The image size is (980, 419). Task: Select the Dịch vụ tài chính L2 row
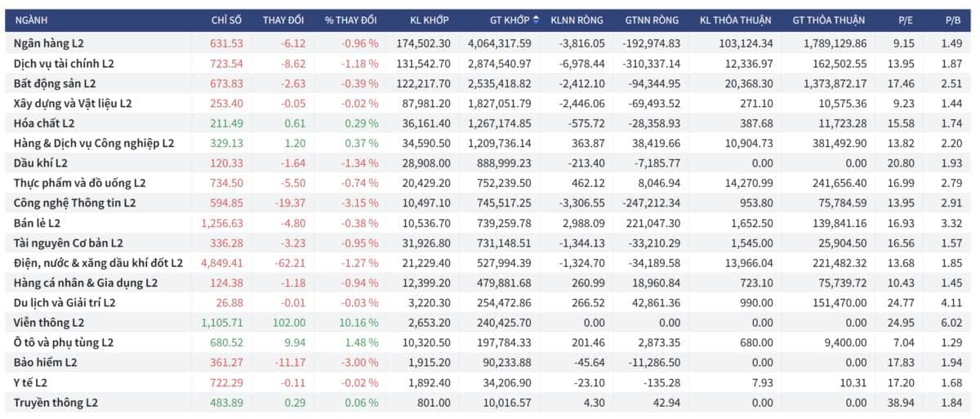[x=488, y=63]
